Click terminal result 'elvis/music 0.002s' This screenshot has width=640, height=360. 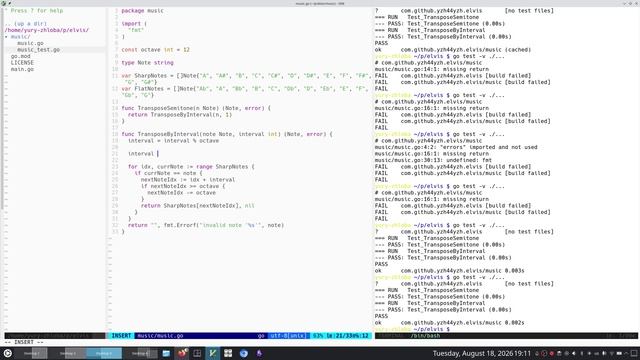(x=449, y=323)
